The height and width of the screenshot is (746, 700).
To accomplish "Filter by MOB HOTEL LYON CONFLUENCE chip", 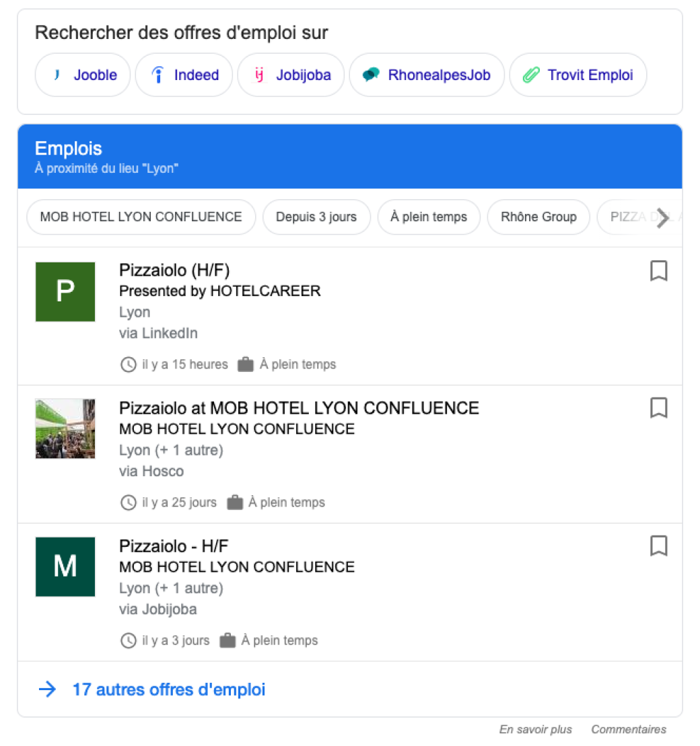I will tap(141, 217).
